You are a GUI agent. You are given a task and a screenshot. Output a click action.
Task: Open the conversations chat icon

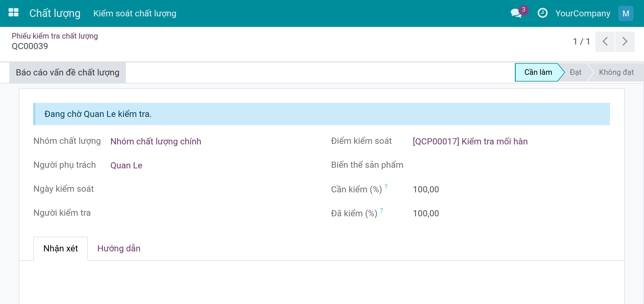click(516, 13)
